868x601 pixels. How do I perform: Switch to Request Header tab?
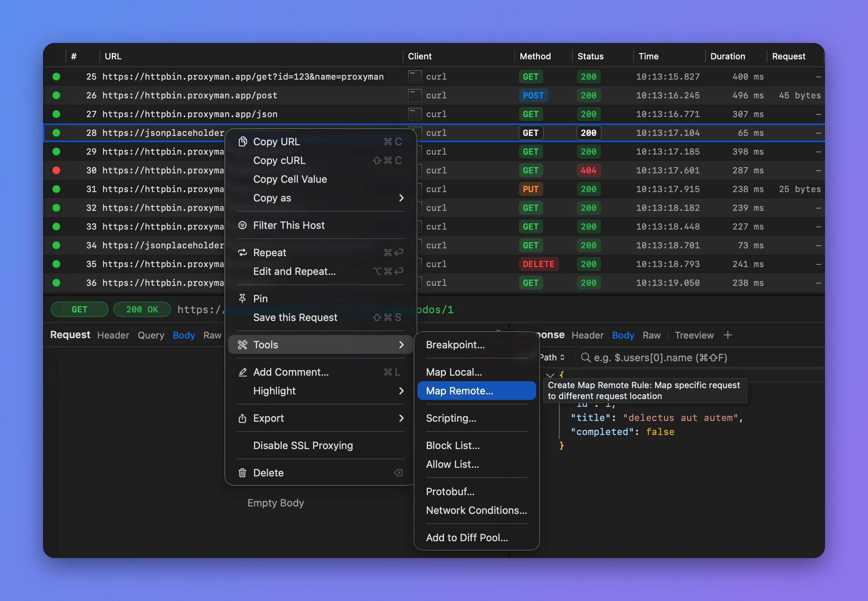pyautogui.click(x=113, y=335)
